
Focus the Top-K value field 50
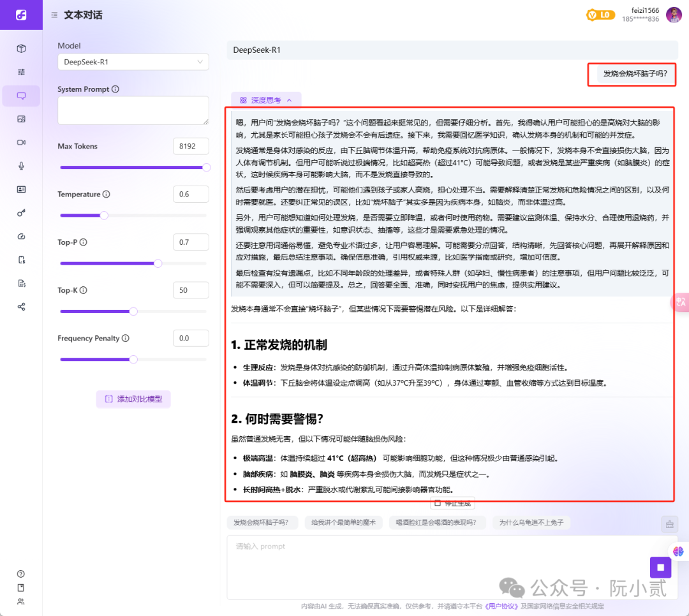point(191,290)
